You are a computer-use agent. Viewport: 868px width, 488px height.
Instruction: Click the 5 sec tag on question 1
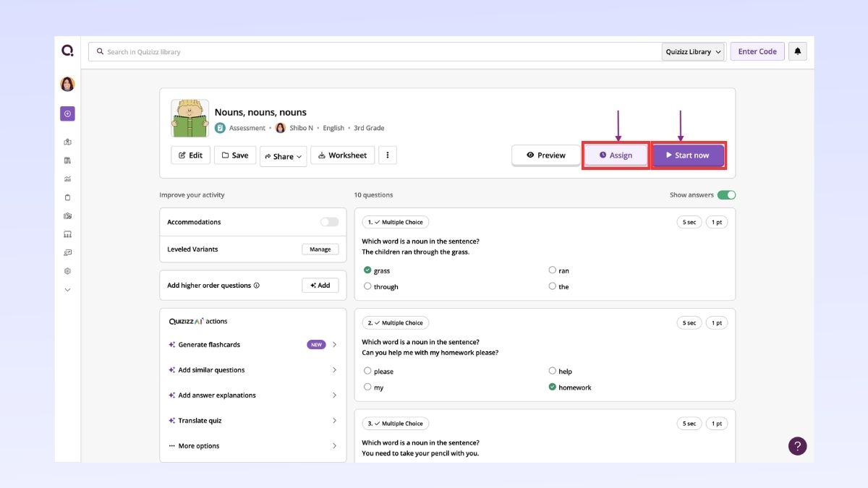click(x=689, y=222)
